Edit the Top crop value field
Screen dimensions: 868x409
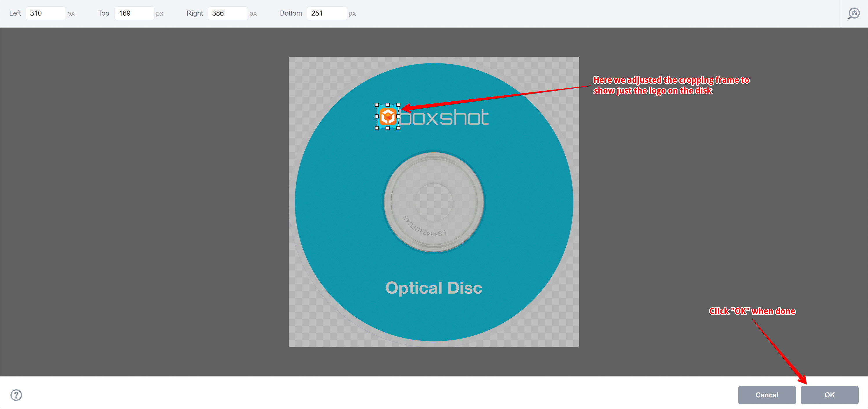pos(135,13)
